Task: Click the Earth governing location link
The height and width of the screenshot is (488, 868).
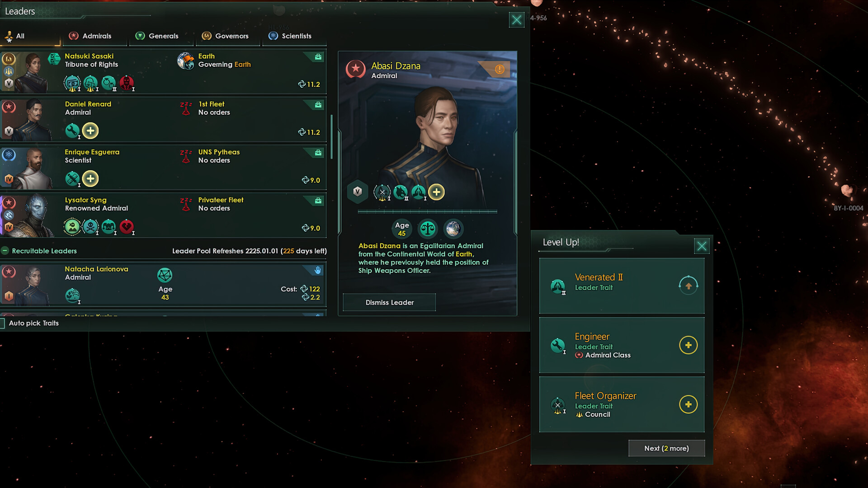Action: [242, 64]
